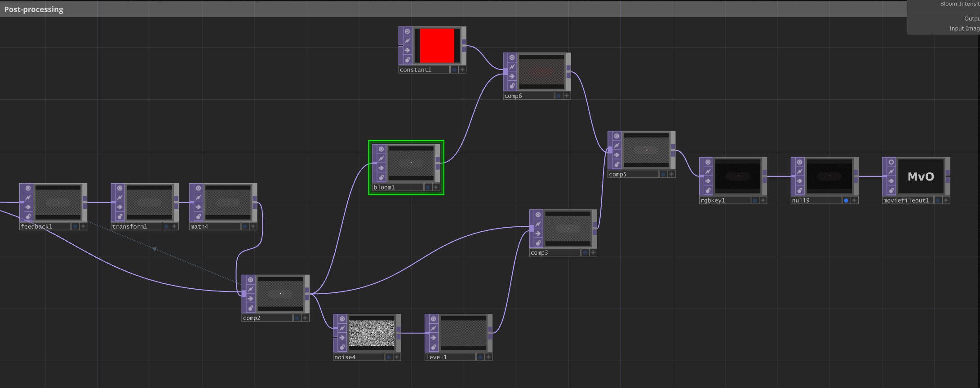Bypass the bloom1 node

pyautogui.click(x=381, y=168)
